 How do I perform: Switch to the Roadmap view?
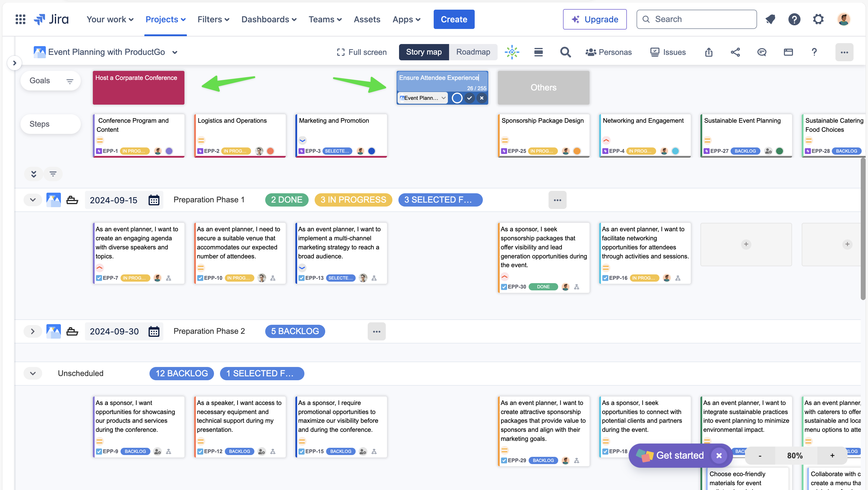tap(473, 52)
